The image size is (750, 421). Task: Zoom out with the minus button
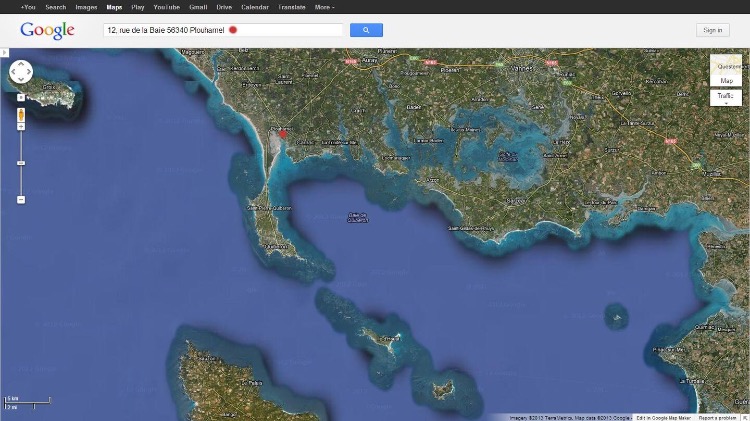(21, 200)
